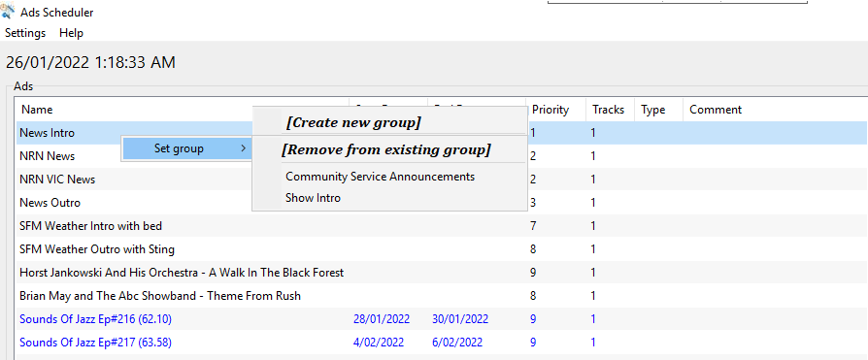Click the date and time display
The height and width of the screenshot is (360, 868).
tap(90, 62)
